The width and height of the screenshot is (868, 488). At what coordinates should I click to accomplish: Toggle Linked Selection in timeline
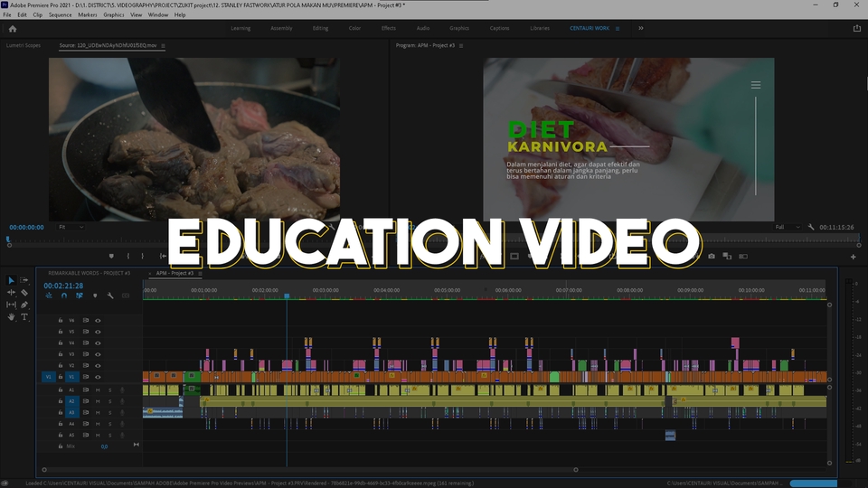[x=80, y=296]
